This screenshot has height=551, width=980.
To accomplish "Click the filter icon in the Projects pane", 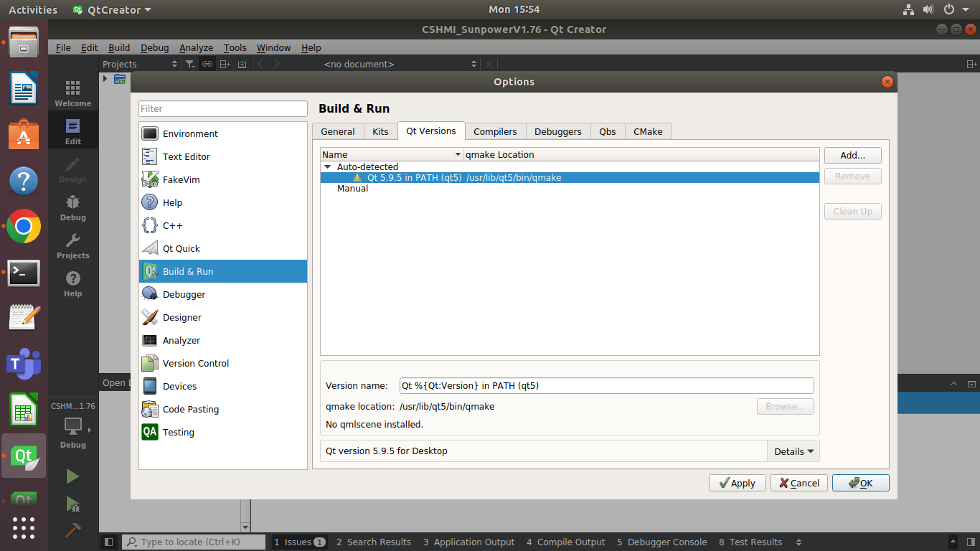I will click(189, 64).
